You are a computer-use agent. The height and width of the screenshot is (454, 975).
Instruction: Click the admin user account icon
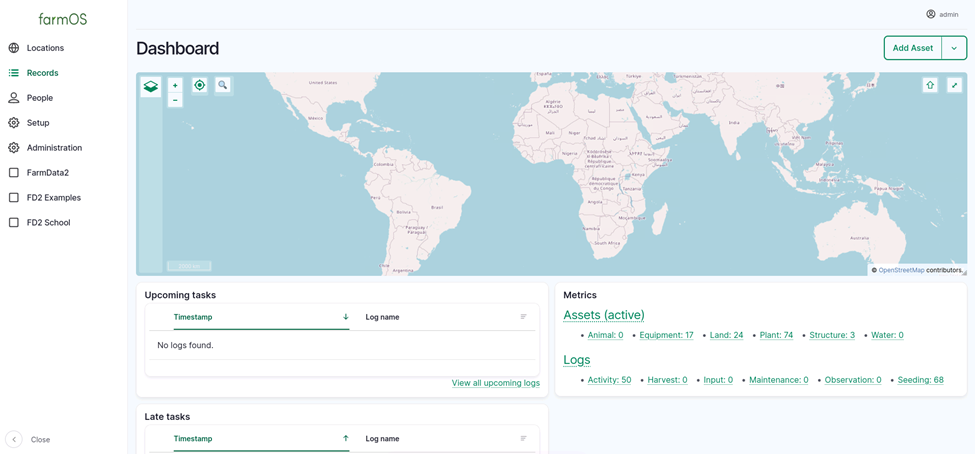pos(931,14)
